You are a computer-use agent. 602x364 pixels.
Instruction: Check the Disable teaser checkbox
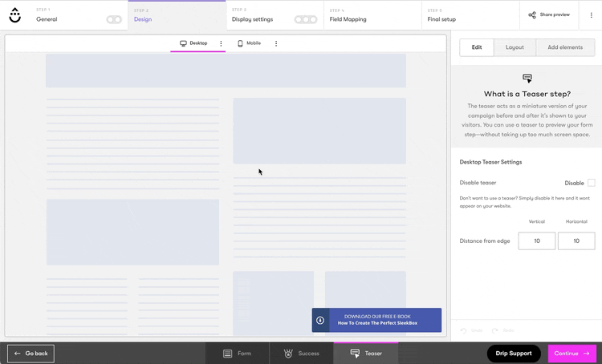(x=592, y=183)
